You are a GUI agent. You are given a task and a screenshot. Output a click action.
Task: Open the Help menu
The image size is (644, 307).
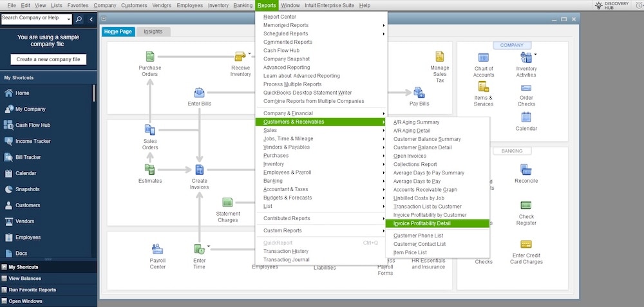365,5
